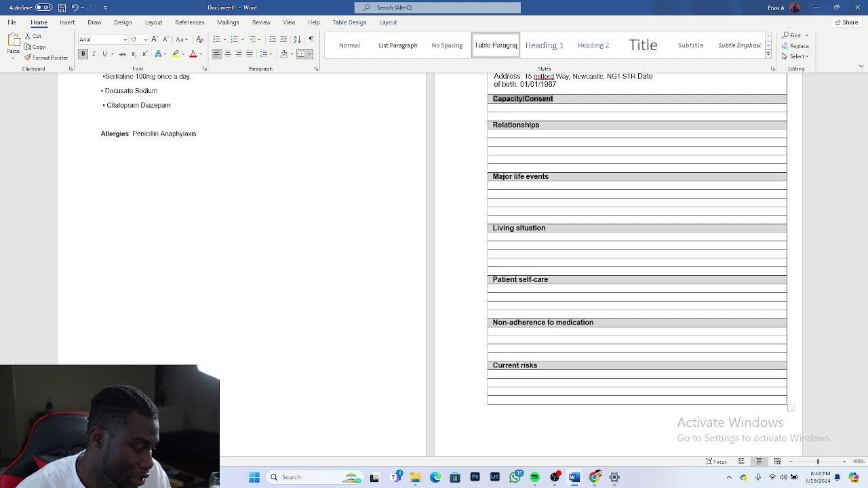This screenshot has height=488, width=868.
Task: Open the font size dropdown
Action: click(x=145, y=39)
